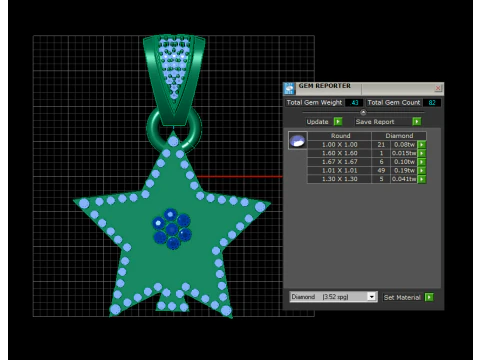This screenshot has height=360, width=480.
Task: Select the round gem thumbnail icon
Action: point(297,141)
